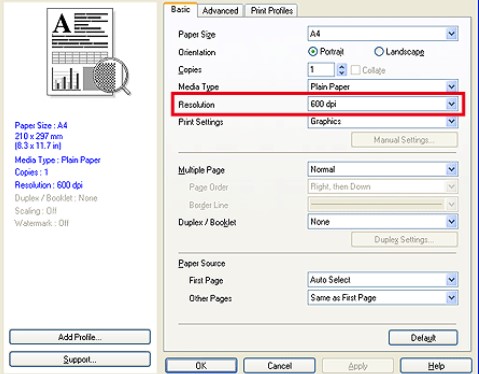Click the Support button
Viewport: 479px width, 374px height.
coord(80,359)
